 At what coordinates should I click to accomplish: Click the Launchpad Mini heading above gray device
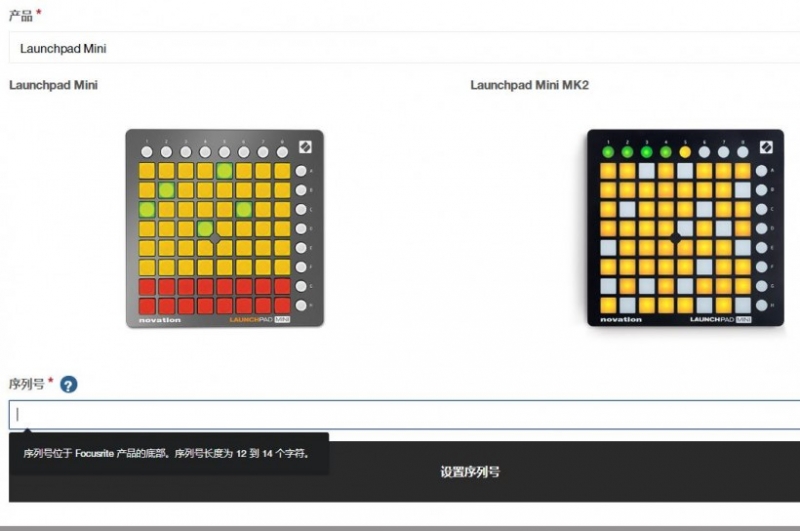click(54, 85)
